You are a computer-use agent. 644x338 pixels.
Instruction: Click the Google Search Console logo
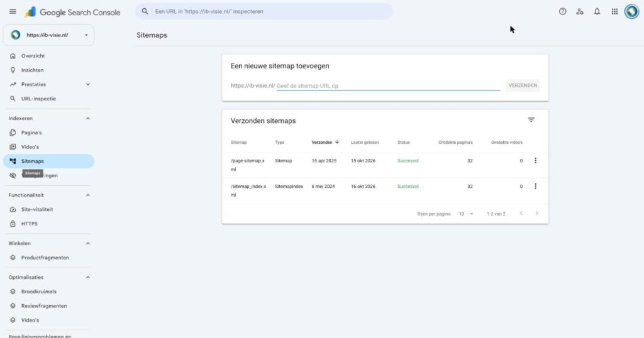[x=72, y=13]
